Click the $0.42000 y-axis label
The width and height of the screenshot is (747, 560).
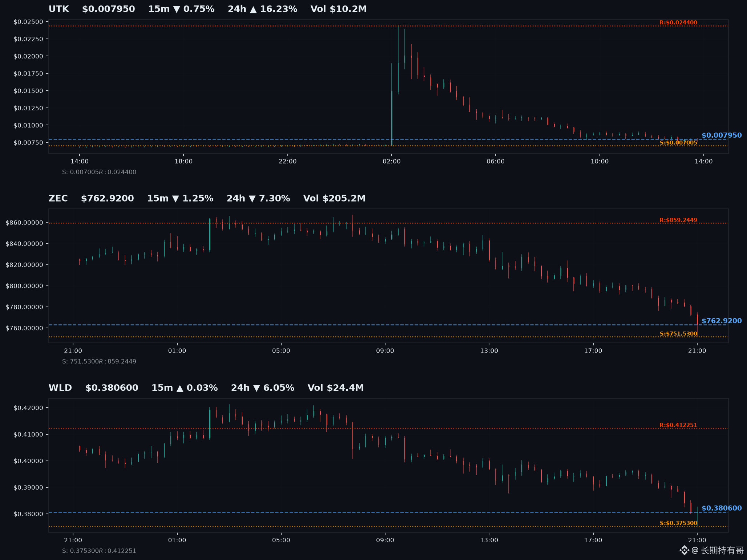click(x=28, y=408)
